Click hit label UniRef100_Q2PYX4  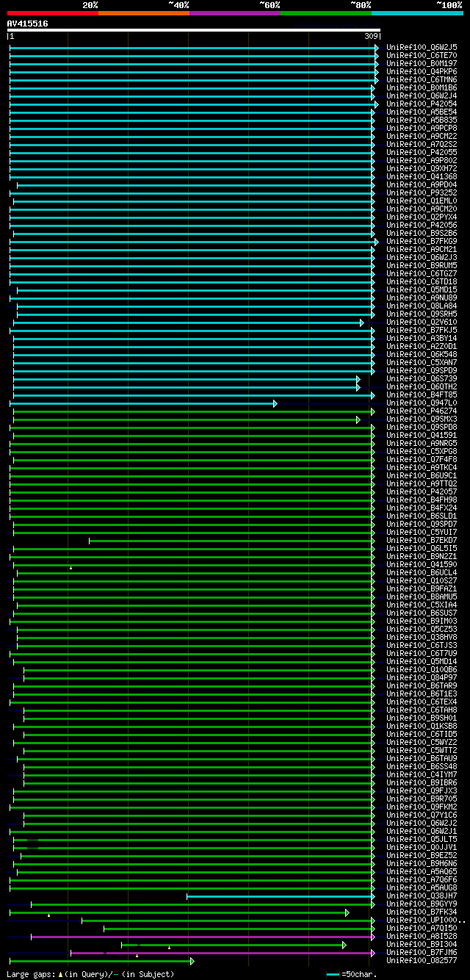point(422,217)
